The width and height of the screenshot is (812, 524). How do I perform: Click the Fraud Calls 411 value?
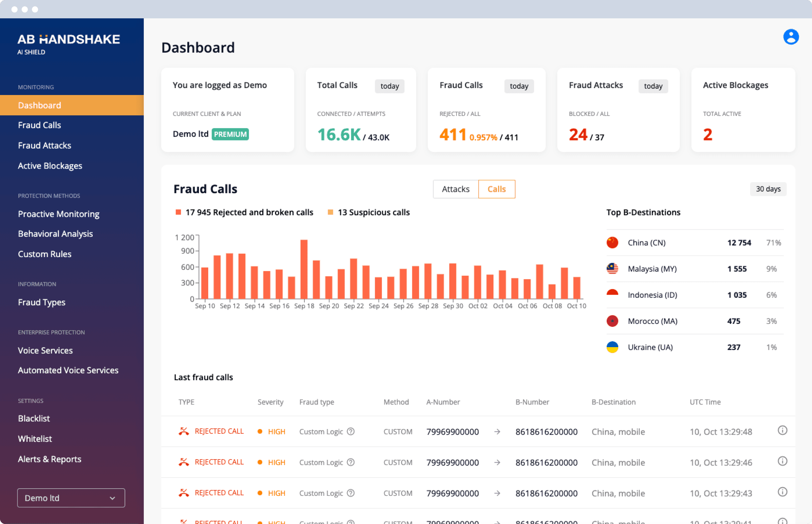point(452,135)
